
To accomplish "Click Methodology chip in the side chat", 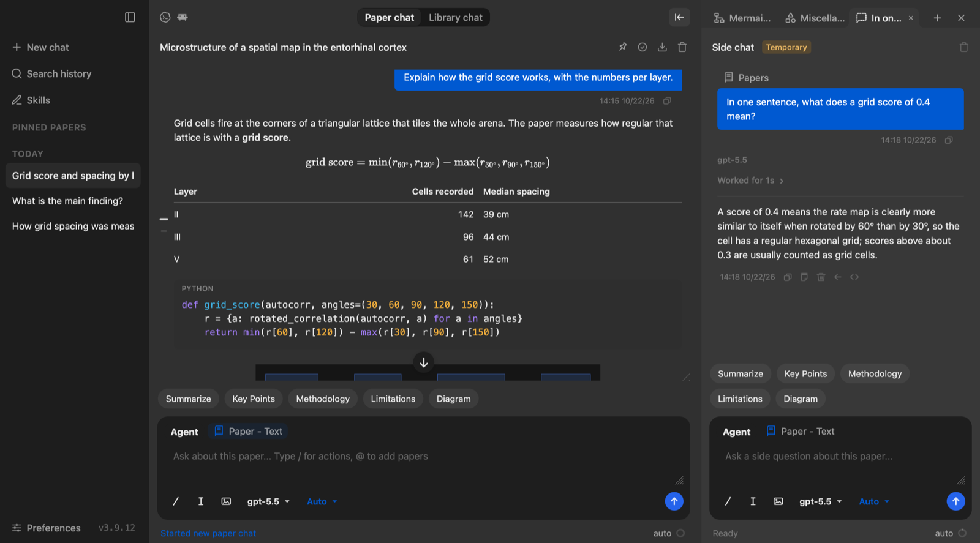I will (875, 373).
